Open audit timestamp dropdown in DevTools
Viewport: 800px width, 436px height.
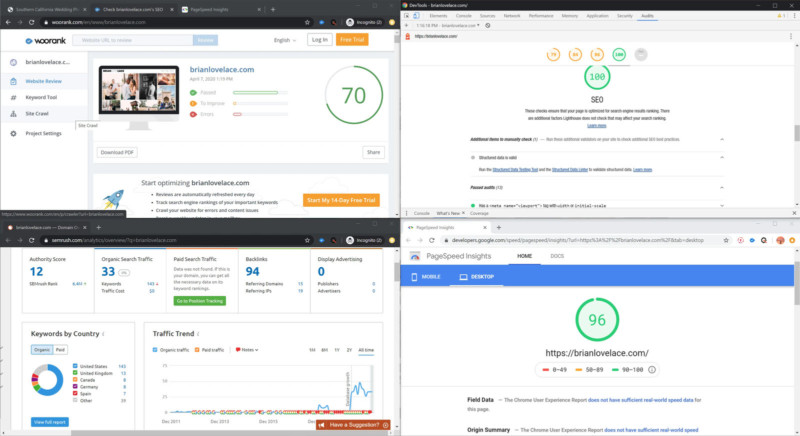pyautogui.click(x=448, y=25)
